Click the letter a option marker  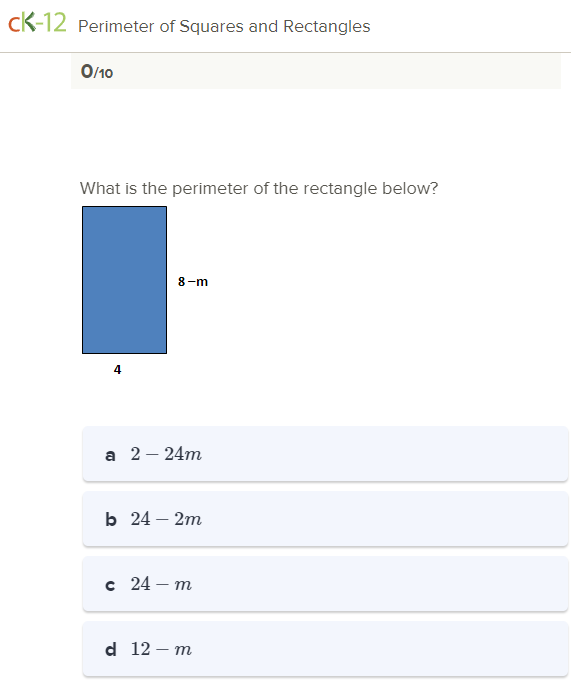click(x=111, y=455)
